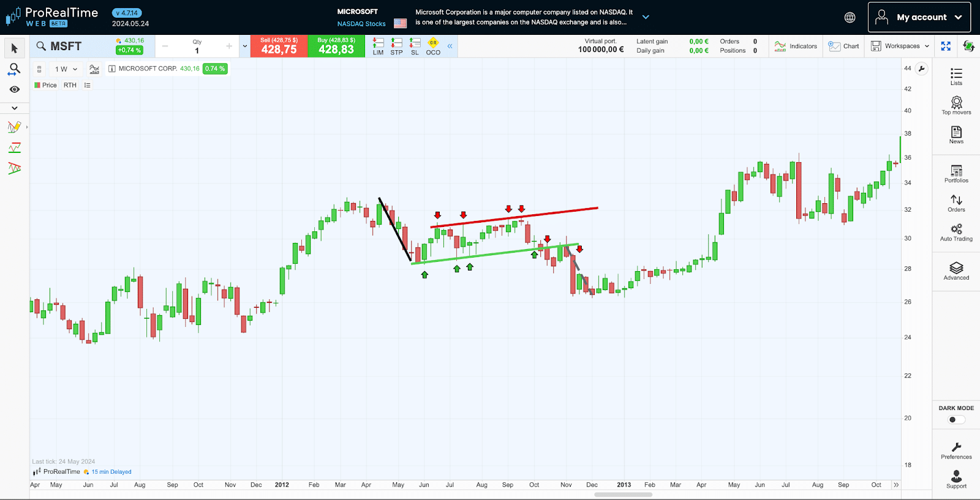This screenshot has width=980, height=500.
Task: Open the My account menu
Action: coord(919,17)
